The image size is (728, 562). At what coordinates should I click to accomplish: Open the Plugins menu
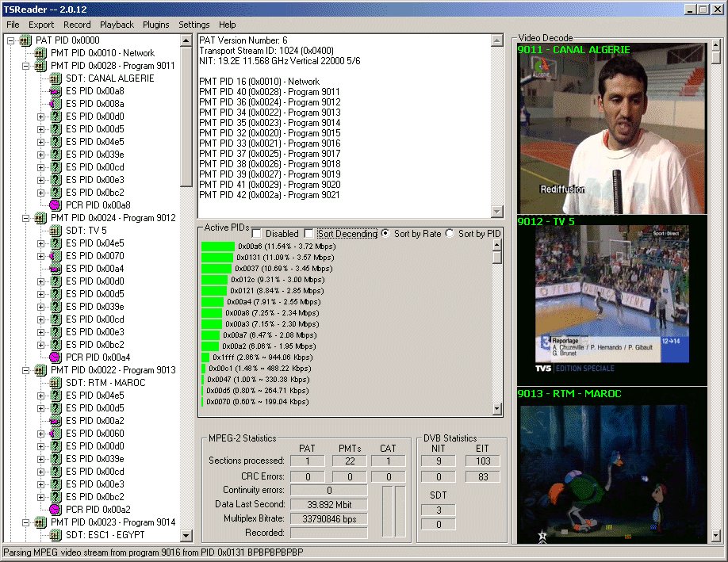(x=156, y=25)
